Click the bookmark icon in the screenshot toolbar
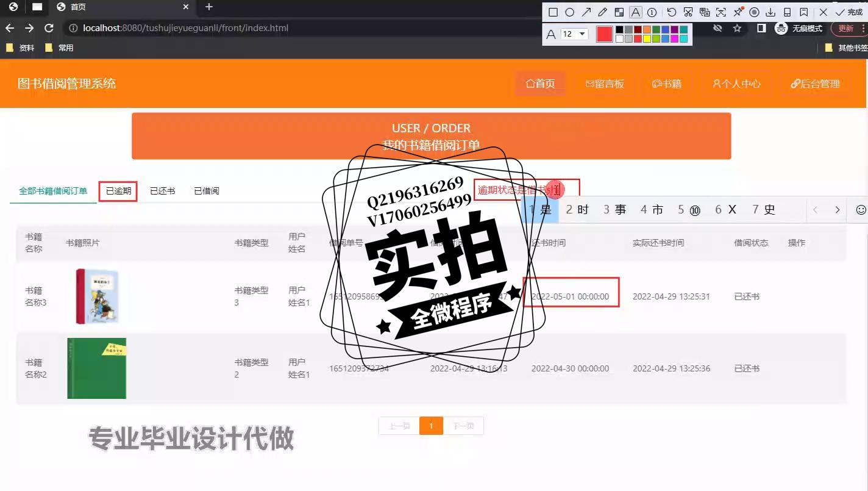868x491 pixels. click(803, 12)
